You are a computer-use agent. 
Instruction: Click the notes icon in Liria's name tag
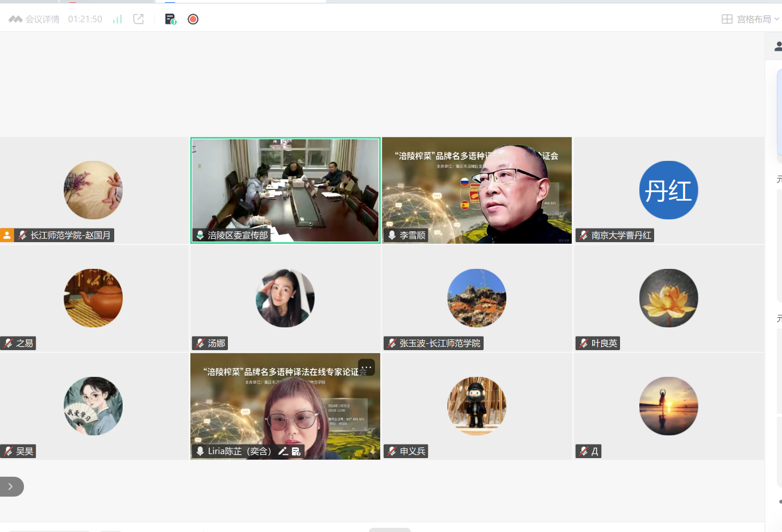click(296, 451)
